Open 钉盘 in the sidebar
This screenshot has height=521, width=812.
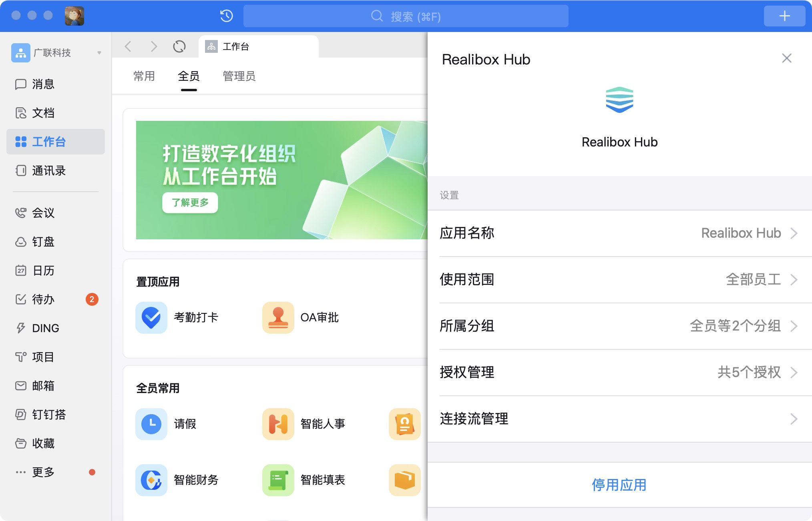[55, 242]
